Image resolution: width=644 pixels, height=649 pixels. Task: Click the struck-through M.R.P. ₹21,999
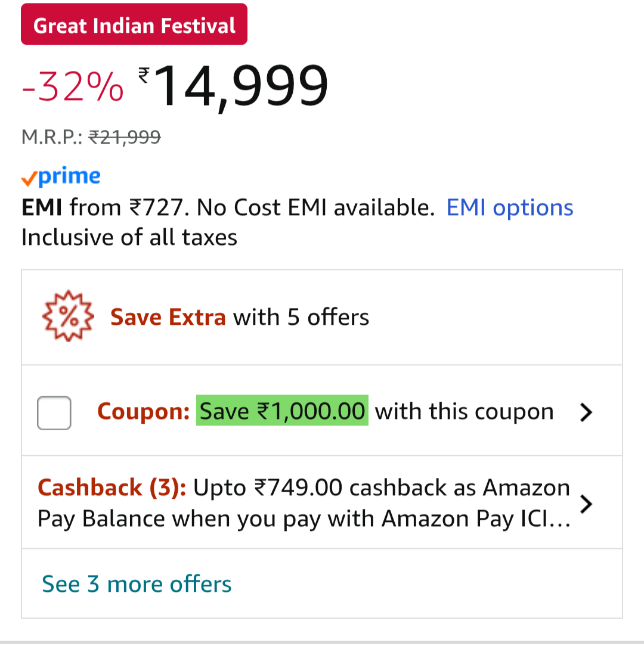coord(125,138)
